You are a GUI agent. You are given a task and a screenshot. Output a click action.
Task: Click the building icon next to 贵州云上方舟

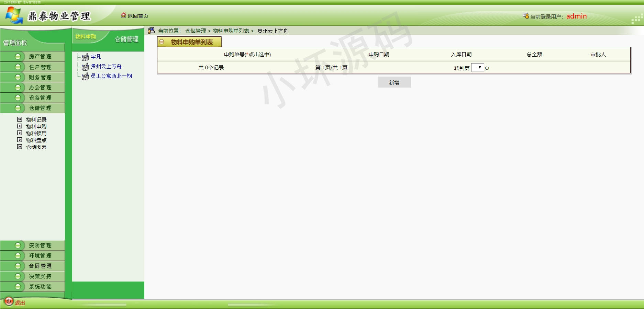85,67
